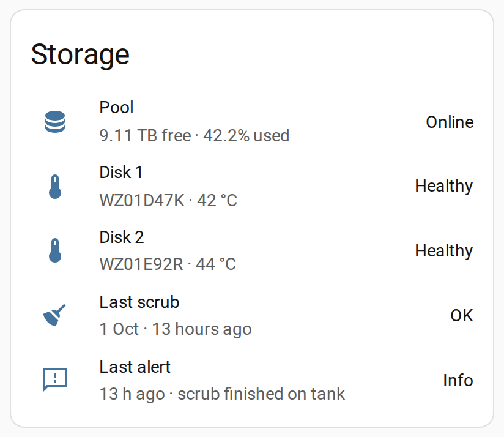Click the Disk 1 thermometer icon
Image resolution: width=504 pixels, height=437 pixels.
pos(55,187)
